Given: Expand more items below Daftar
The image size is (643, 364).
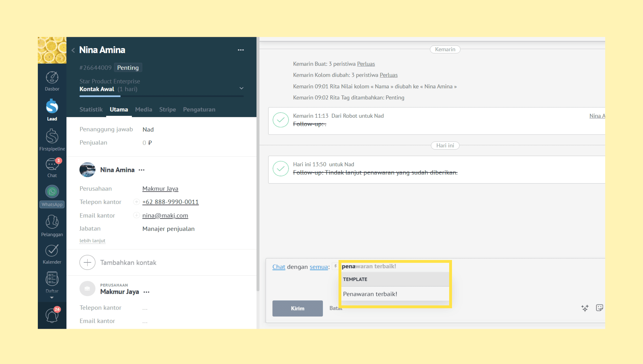Looking at the screenshot, I should click(x=52, y=298).
